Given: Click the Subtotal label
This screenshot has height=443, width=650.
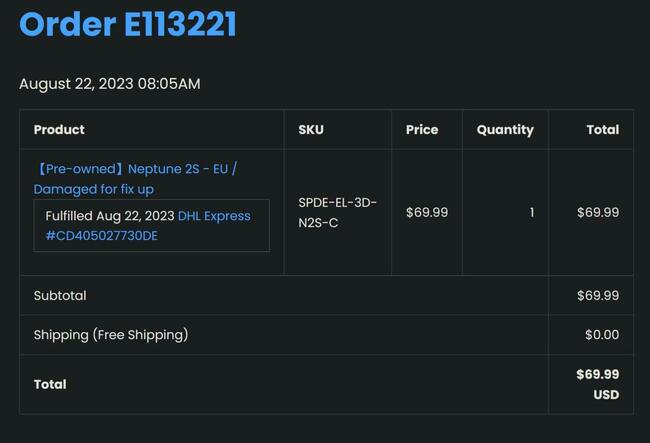Looking at the screenshot, I should click(x=60, y=296).
